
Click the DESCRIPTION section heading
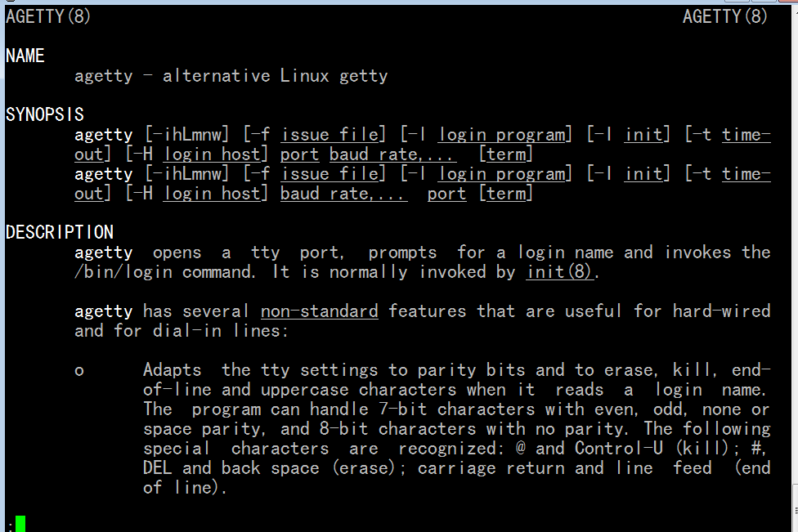[60, 232]
